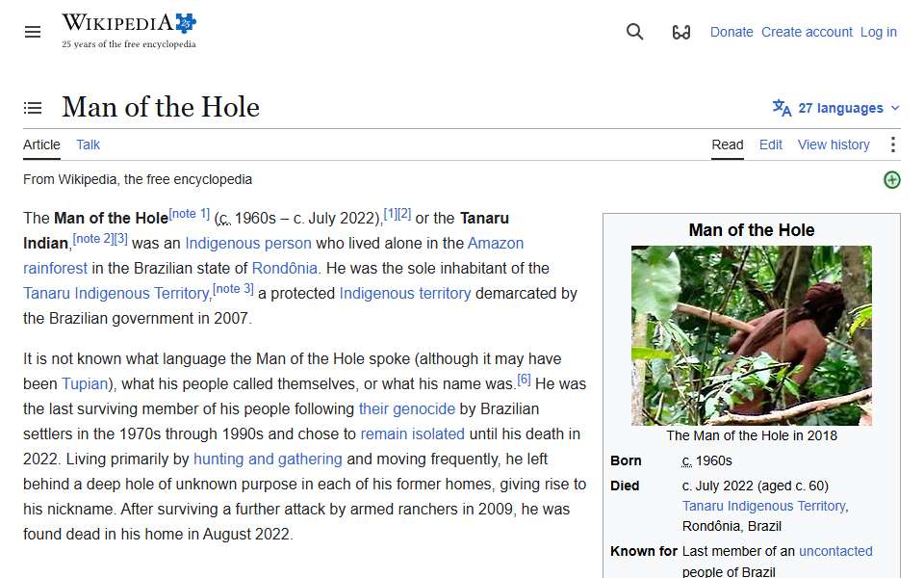
Task: Click citation [6] after name was
Action: (x=524, y=379)
